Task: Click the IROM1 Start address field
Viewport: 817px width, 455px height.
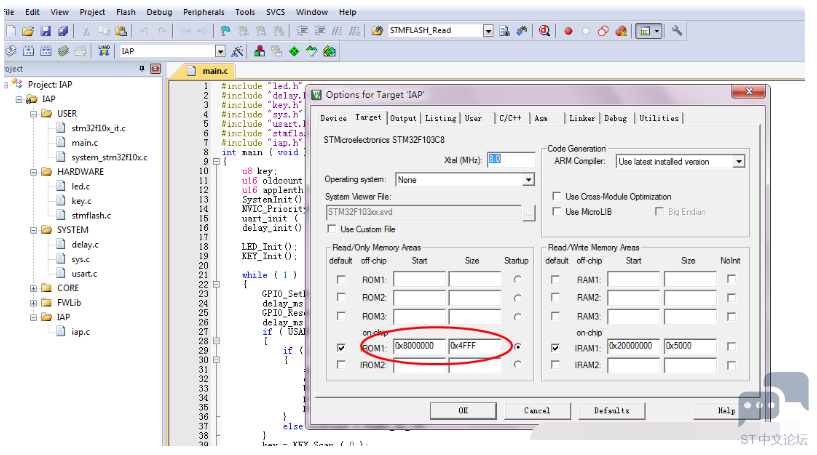Action: click(420, 346)
